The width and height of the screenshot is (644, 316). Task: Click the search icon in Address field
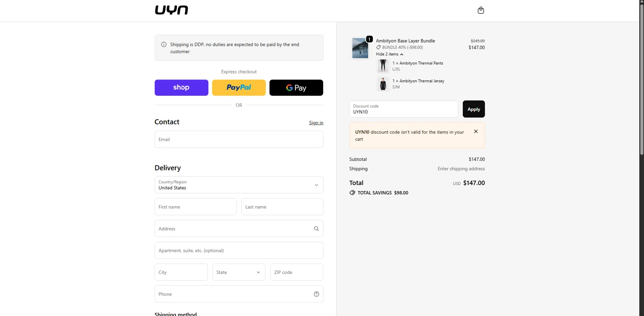[316, 229]
